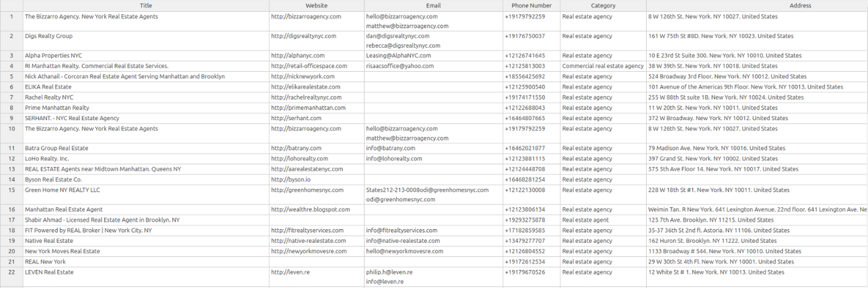Select phone number +12125813003
Screen dimensions: 868x291
[x=525, y=66]
